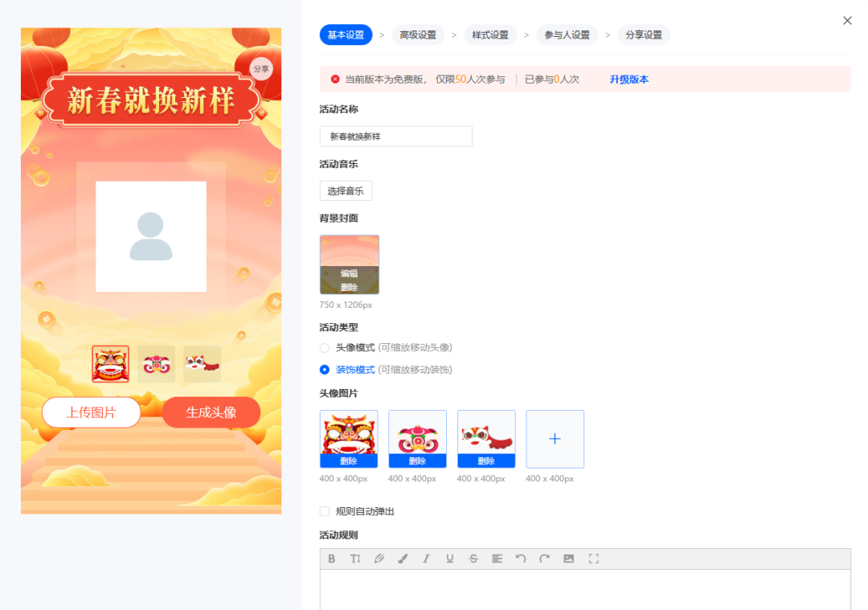This screenshot has width=868, height=610.
Task: Click the 活动名称 input field
Action: (395, 136)
